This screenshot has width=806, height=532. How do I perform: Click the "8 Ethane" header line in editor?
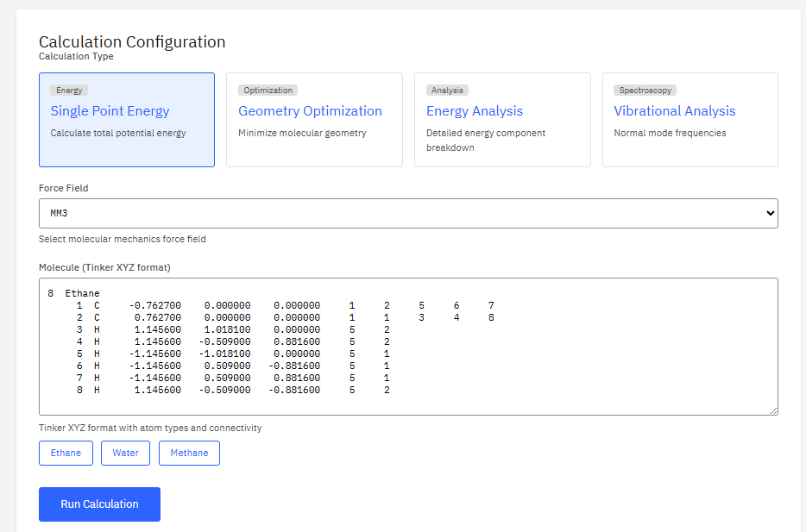coord(73,293)
